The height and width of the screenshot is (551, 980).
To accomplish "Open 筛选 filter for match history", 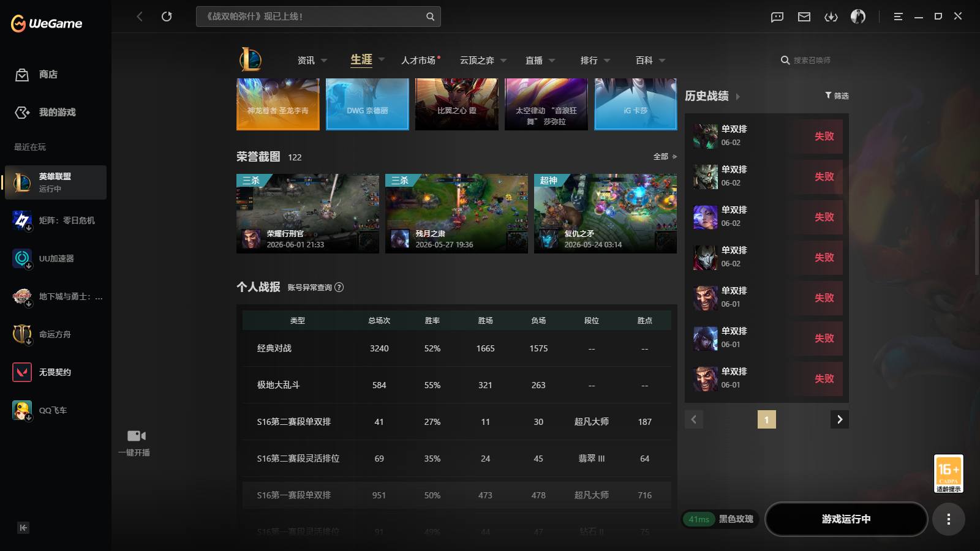I will (x=837, y=96).
